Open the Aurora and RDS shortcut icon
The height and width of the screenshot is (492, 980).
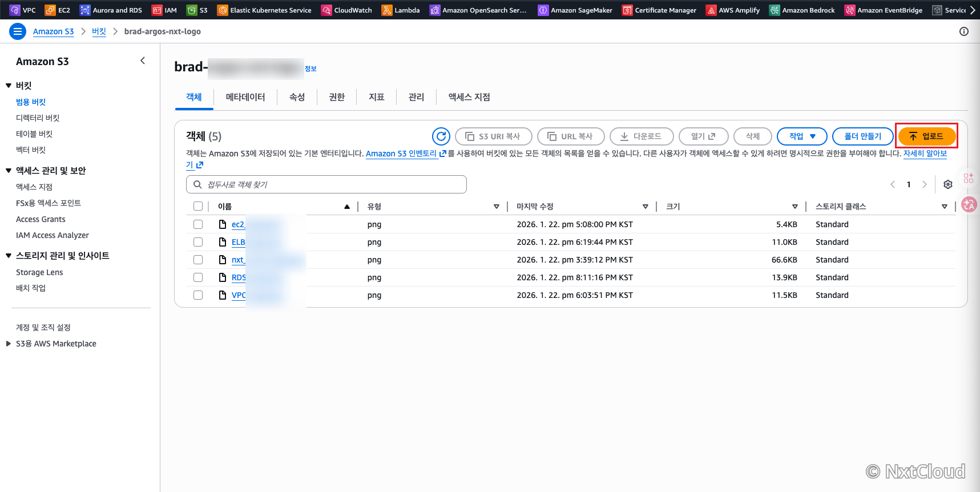(x=85, y=10)
